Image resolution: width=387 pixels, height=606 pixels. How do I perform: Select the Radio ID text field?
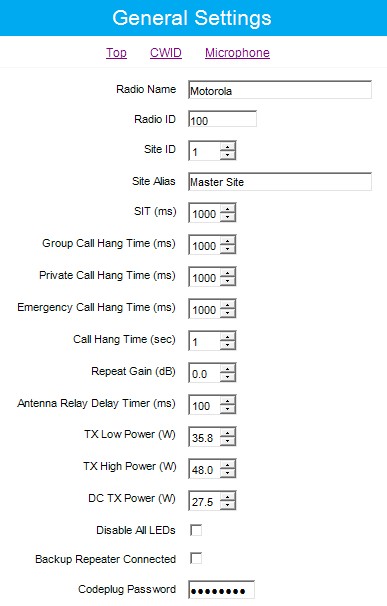tap(222, 119)
